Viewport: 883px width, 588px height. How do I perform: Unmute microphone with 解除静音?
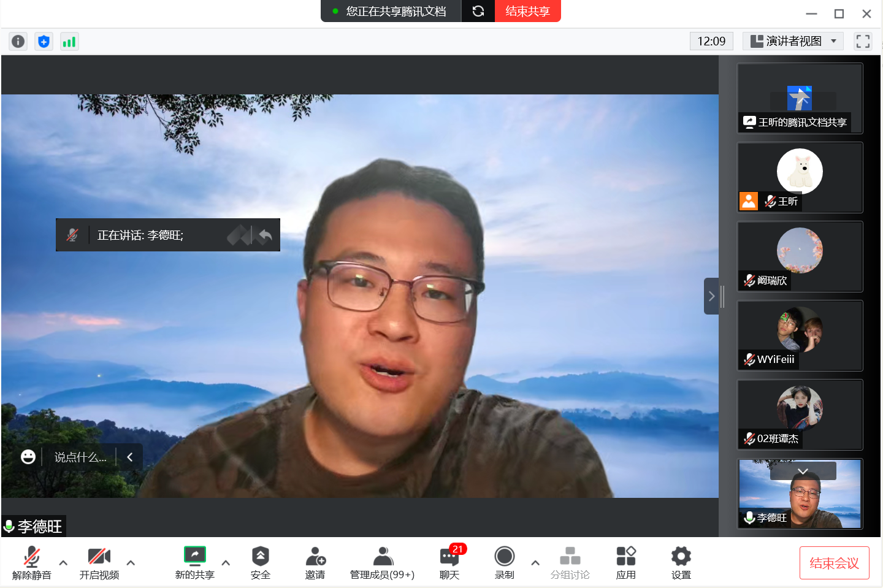click(32, 563)
